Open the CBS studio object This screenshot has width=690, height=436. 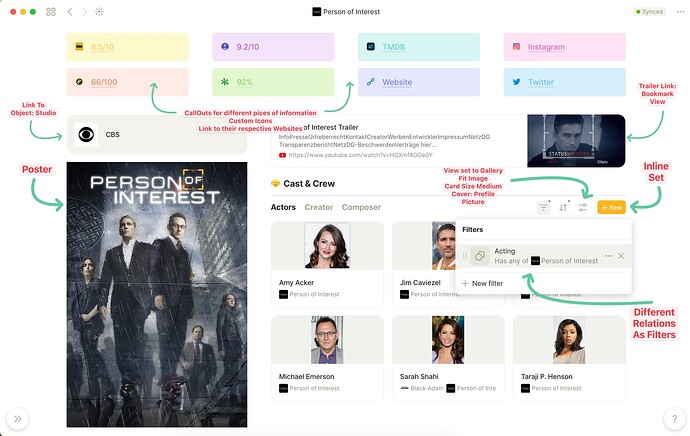pos(157,135)
